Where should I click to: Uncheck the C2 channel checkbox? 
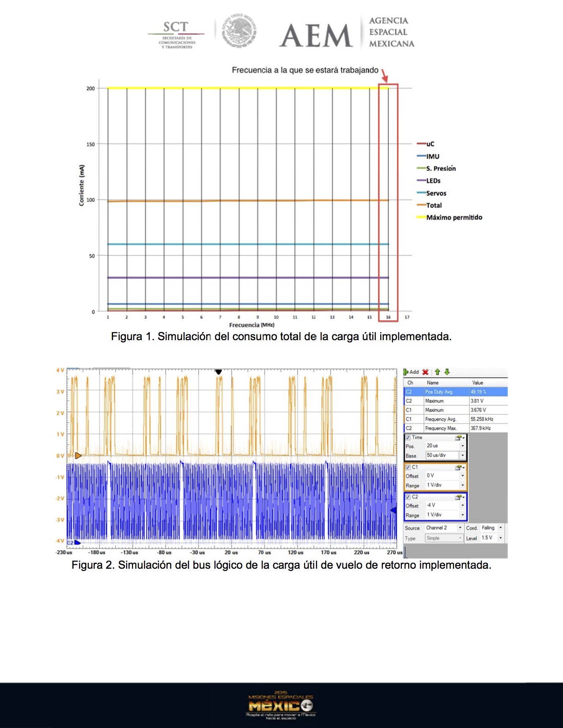pos(408,497)
